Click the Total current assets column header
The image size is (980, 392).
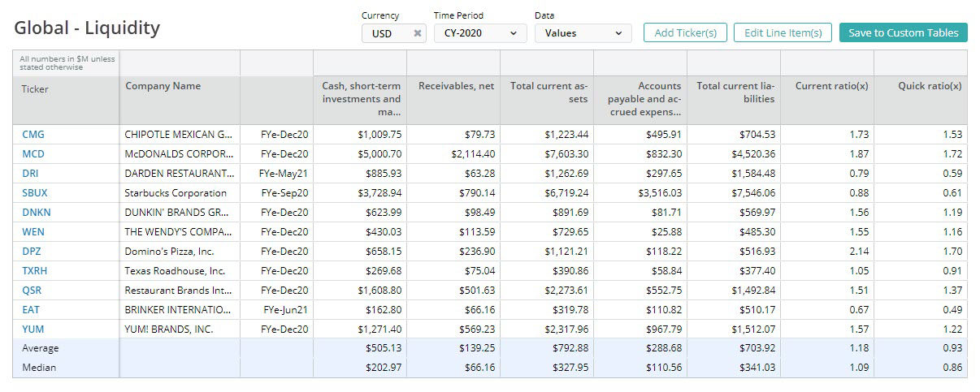point(547,99)
